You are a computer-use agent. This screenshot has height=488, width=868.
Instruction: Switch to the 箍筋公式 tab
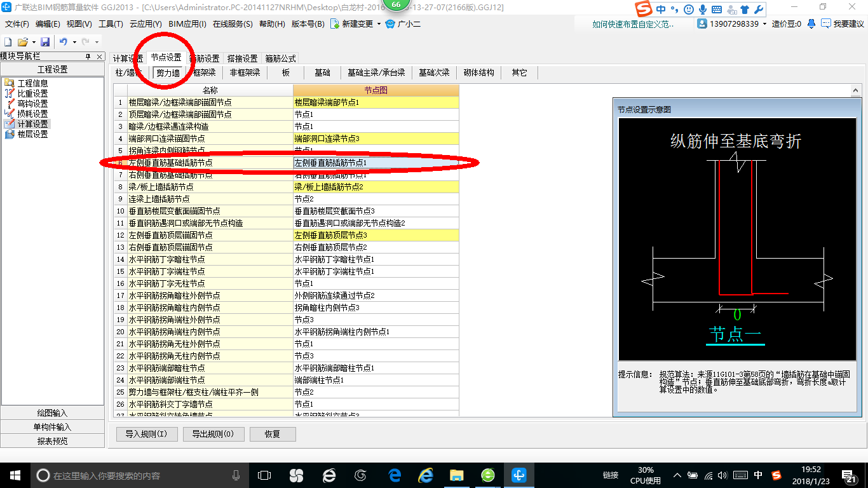[280, 58]
